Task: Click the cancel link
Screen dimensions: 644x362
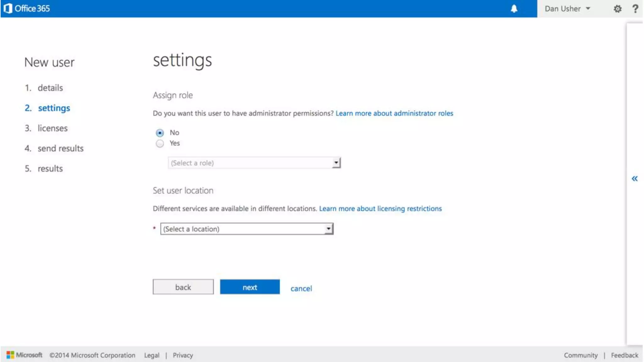Action: click(x=301, y=288)
